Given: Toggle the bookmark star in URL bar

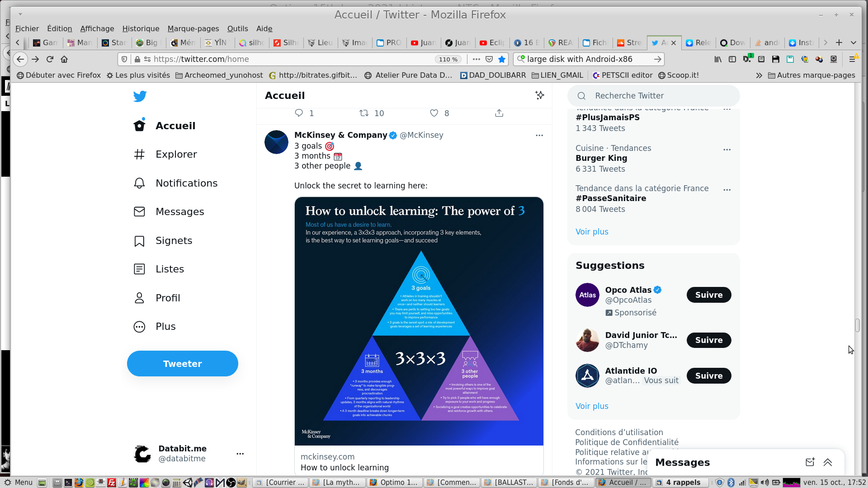Looking at the screenshot, I should point(502,59).
